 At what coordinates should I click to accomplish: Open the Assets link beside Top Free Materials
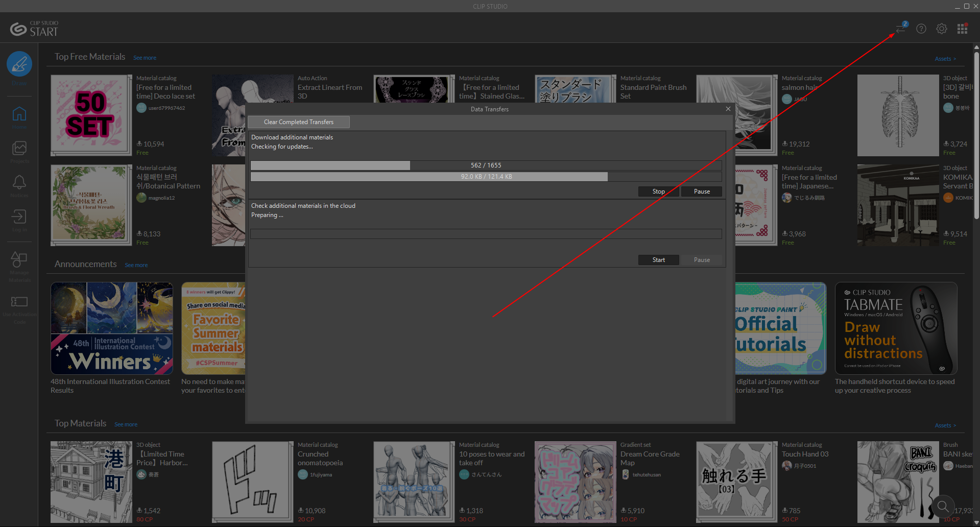click(x=945, y=59)
